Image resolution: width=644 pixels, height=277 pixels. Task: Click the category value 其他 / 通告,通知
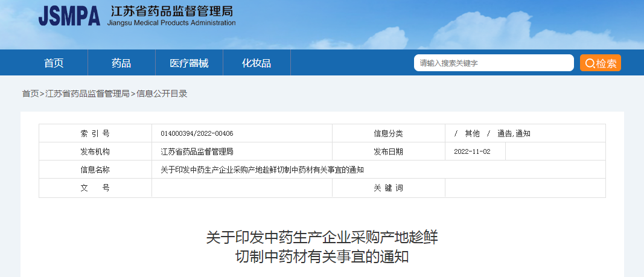493,133
